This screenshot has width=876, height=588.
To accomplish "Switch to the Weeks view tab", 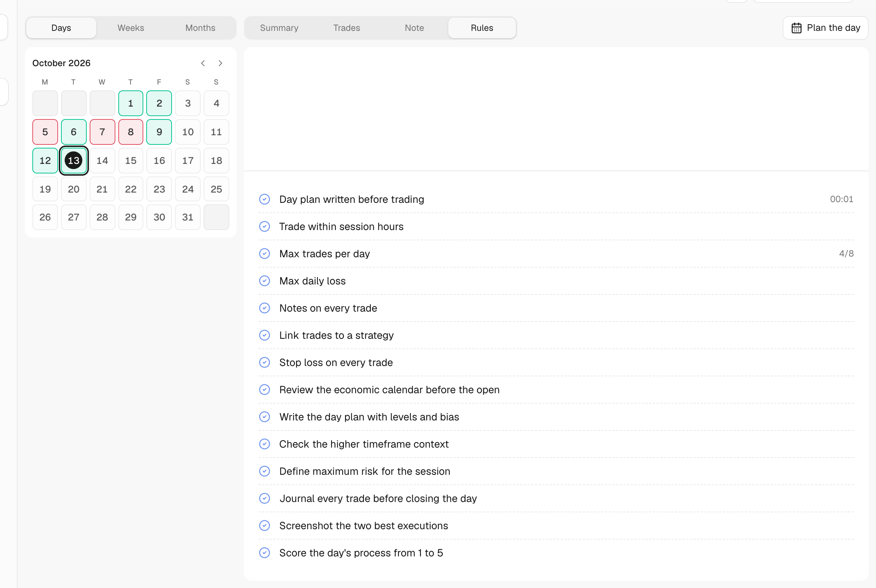I will pos(131,28).
